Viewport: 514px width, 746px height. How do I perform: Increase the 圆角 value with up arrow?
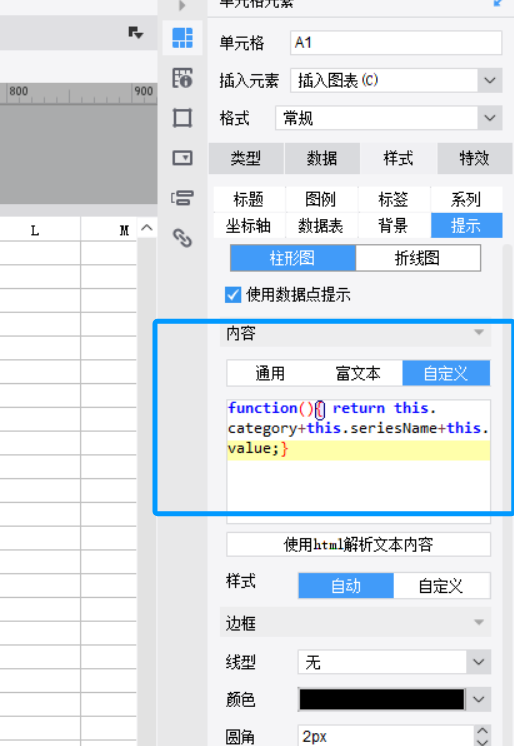point(483,731)
